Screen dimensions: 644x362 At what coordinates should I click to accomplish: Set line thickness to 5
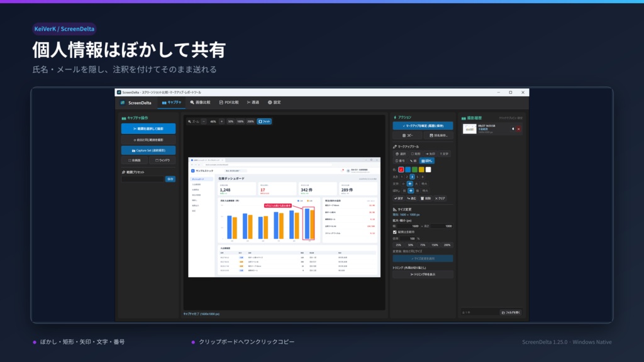pyautogui.click(x=418, y=177)
